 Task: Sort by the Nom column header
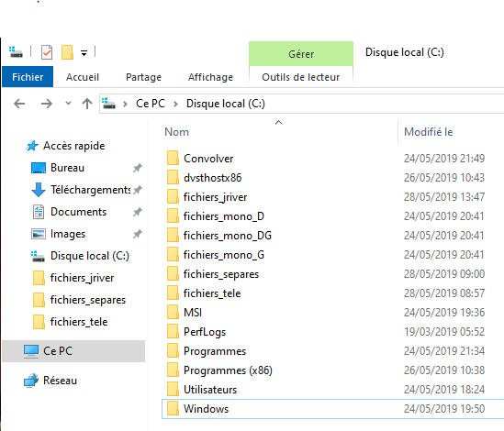(x=177, y=132)
